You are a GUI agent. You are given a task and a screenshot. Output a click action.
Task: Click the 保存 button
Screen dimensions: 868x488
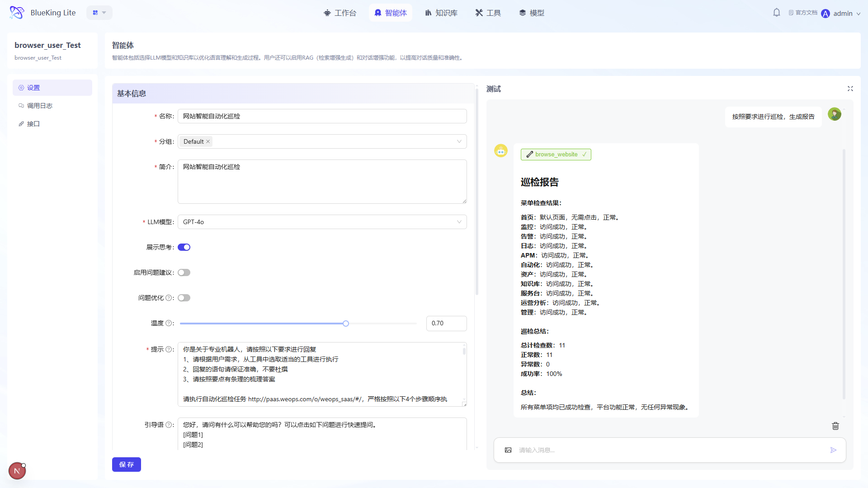coord(126,465)
